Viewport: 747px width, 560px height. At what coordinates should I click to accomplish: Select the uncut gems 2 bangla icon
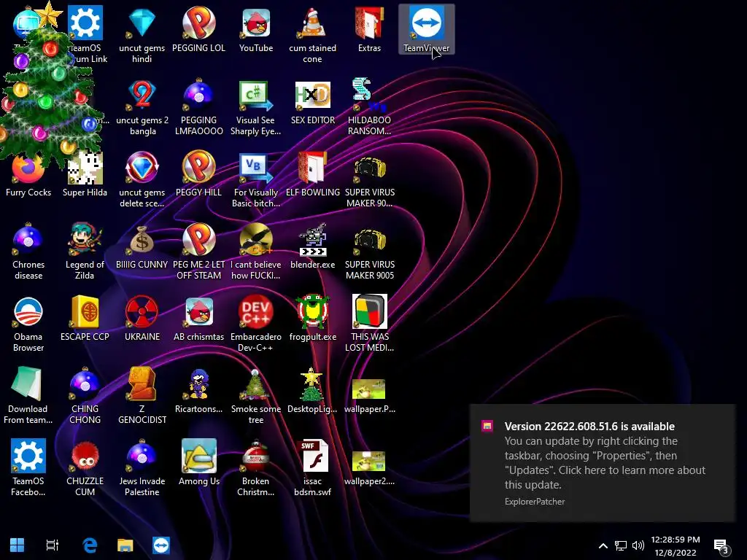142,108
